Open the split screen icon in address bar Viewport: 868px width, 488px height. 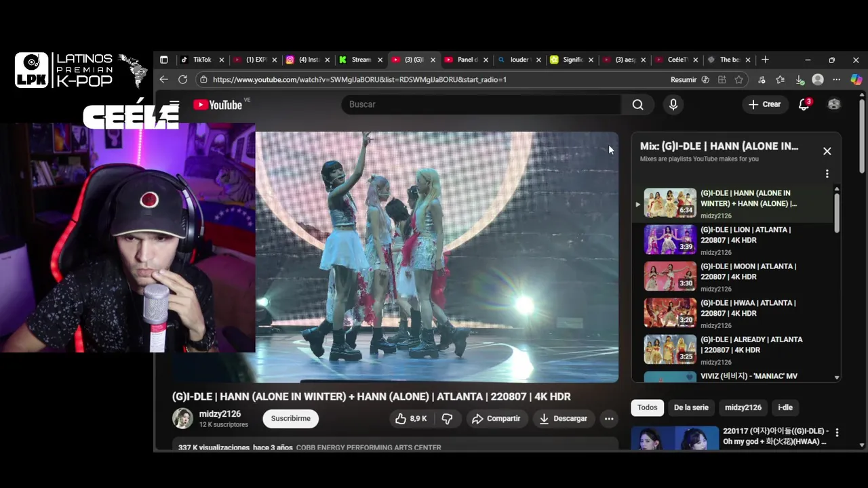click(722, 79)
